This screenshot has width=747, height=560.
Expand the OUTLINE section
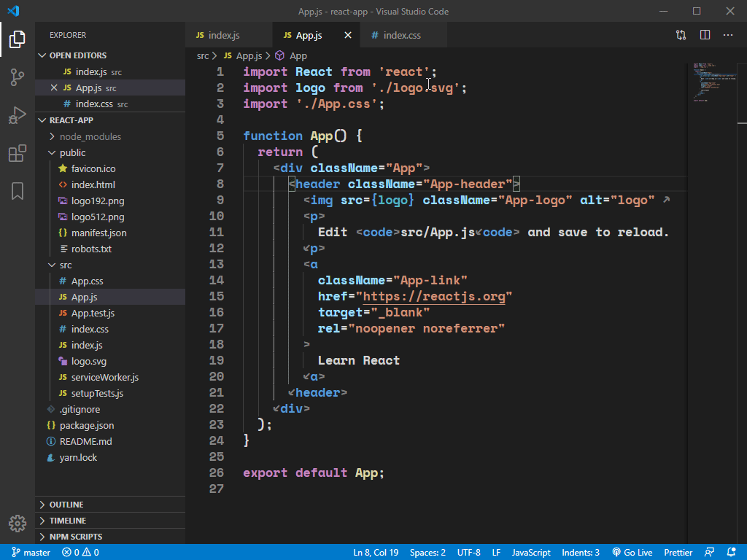(66, 505)
